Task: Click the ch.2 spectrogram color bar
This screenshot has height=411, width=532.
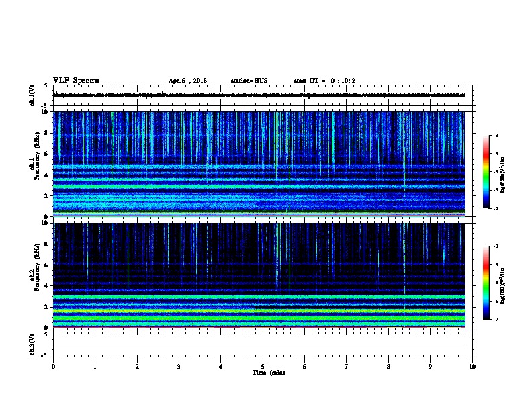Action: click(x=486, y=283)
